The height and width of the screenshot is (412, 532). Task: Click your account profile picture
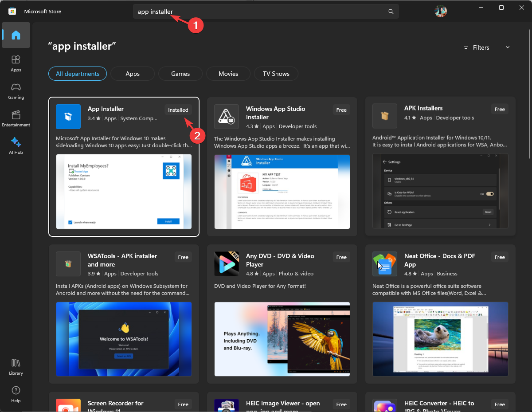pyautogui.click(x=440, y=11)
